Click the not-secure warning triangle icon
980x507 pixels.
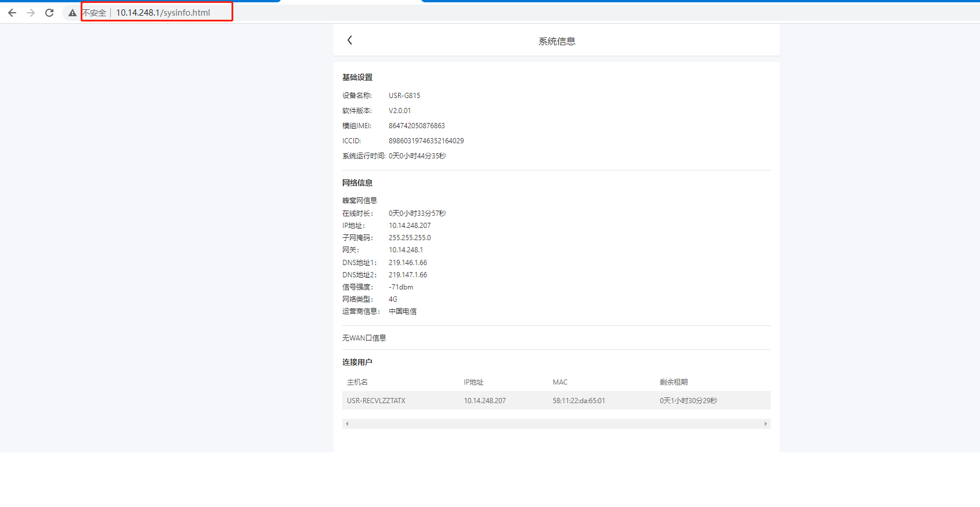73,13
